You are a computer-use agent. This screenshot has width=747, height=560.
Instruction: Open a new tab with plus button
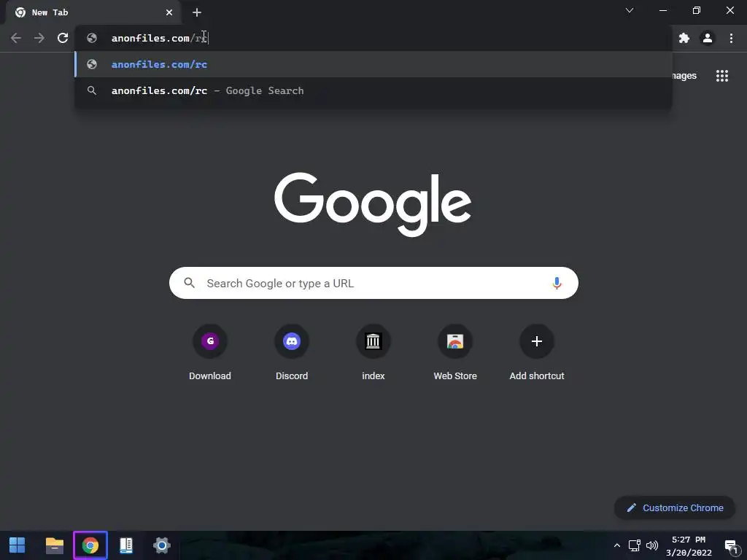(x=197, y=12)
